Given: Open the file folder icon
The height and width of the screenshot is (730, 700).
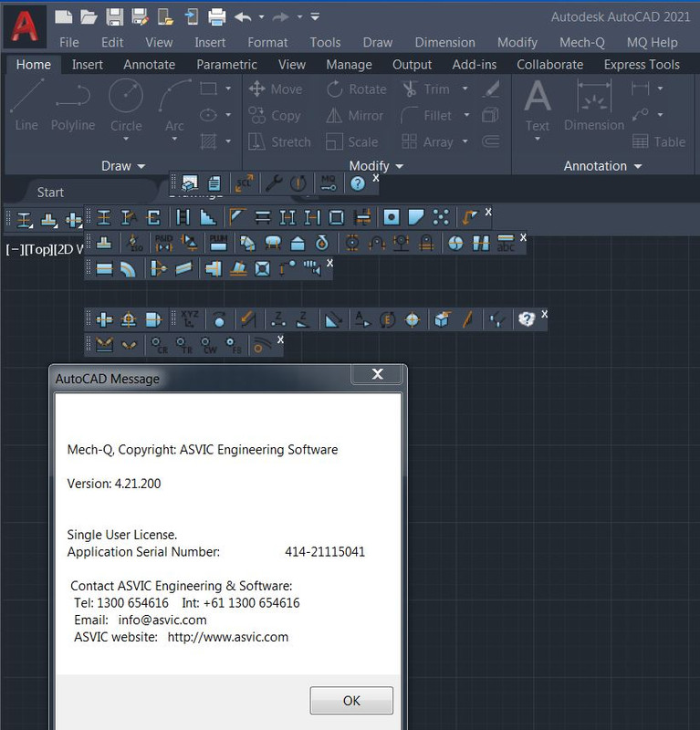Looking at the screenshot, I should tap(89, 17).
